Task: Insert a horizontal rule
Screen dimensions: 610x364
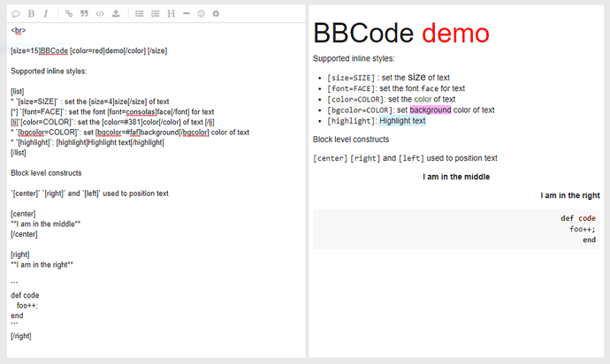Action: point(187,13)
